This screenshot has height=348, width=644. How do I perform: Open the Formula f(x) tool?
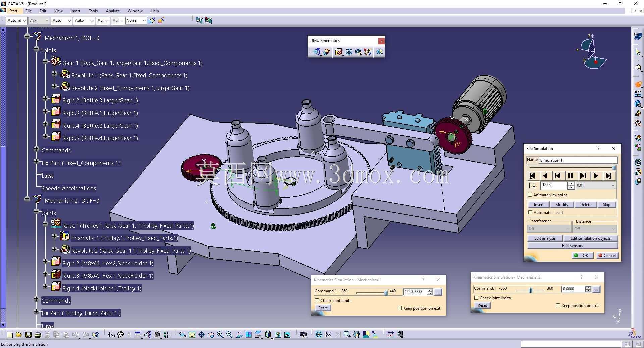tap(111, 334)
